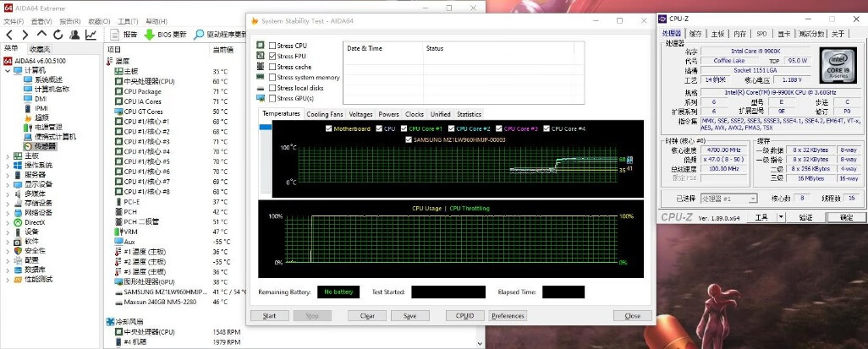Switch to the Statistics tab
Image resolution: width=868 pixels, height=349 pixels.
point(469,114)
